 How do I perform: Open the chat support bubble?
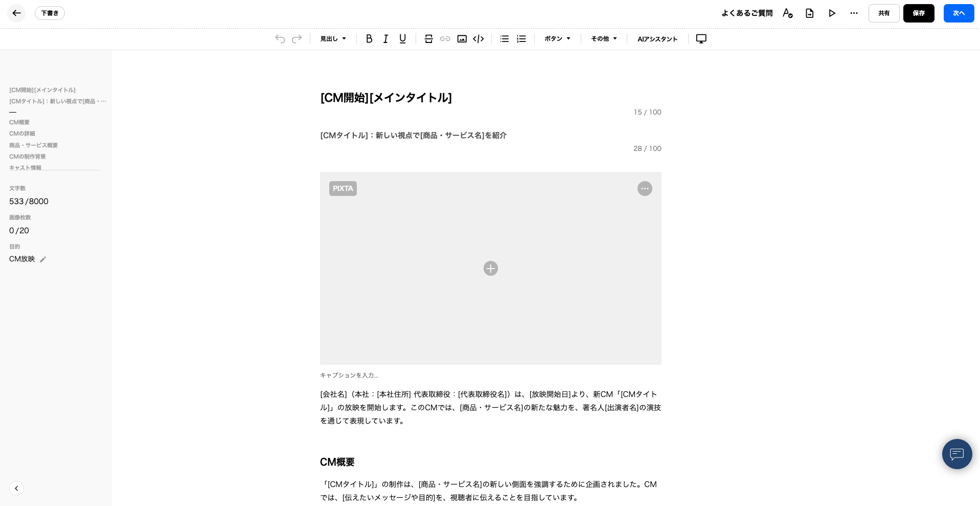[957, 454]
